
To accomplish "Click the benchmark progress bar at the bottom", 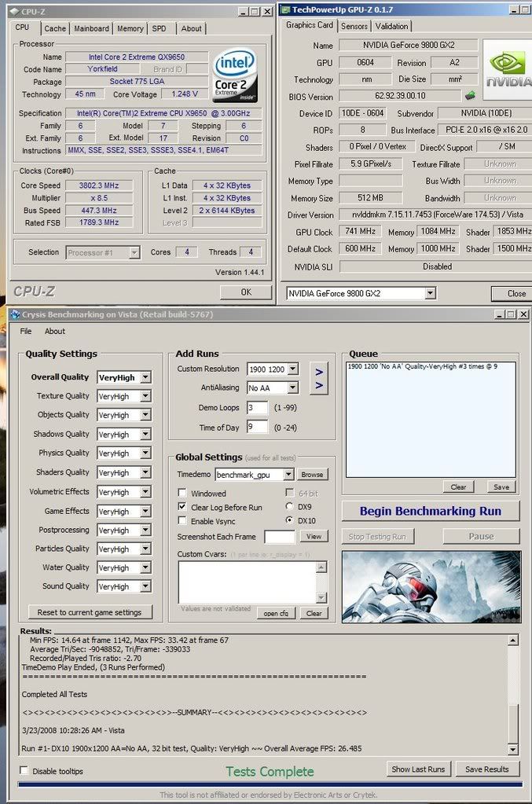I will point(270,784).
